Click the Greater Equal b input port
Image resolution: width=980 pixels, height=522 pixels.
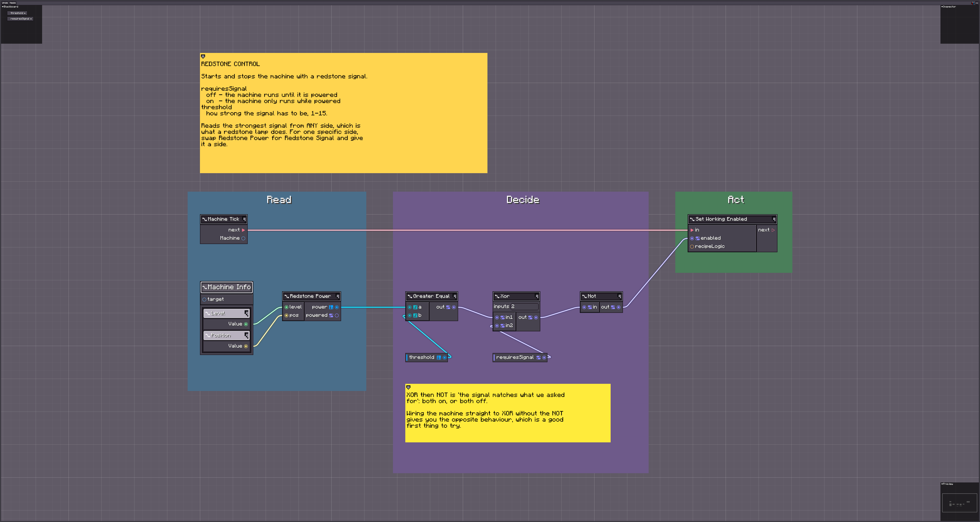[x=410, y=315]
